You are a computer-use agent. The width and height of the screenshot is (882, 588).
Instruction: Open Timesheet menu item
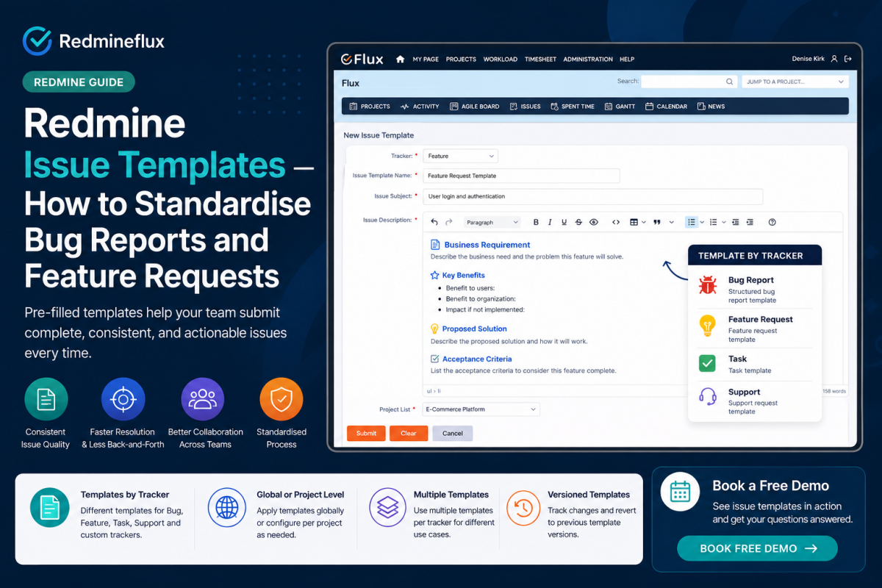click(x=540, y=59)
